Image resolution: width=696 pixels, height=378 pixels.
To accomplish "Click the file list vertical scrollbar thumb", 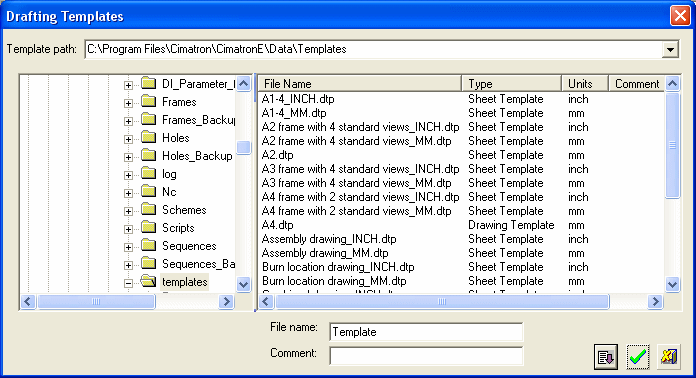I will click(x=672, y=145).
